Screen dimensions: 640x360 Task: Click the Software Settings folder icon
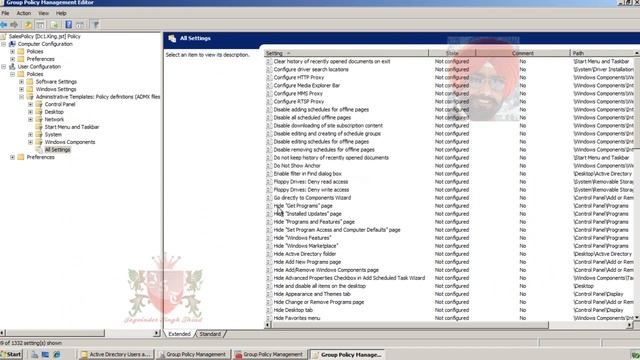(30, 82)
